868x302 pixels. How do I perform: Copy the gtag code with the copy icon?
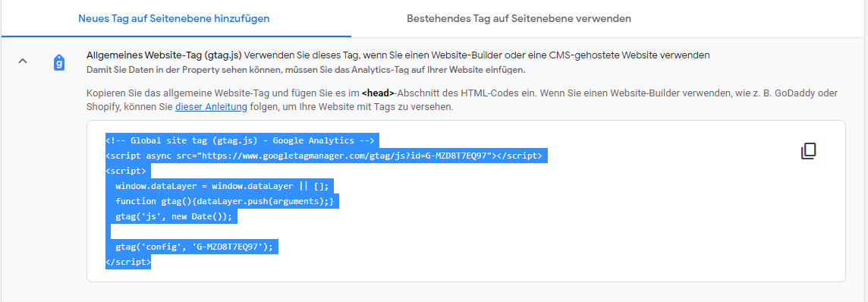(x=809, y=152)
